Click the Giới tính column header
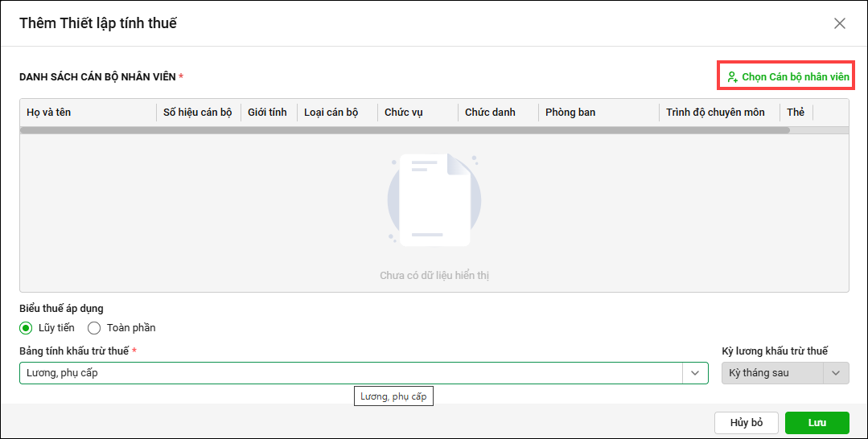Image resolution: width=868 pixels, height=439 pixels. click(267, 113)
